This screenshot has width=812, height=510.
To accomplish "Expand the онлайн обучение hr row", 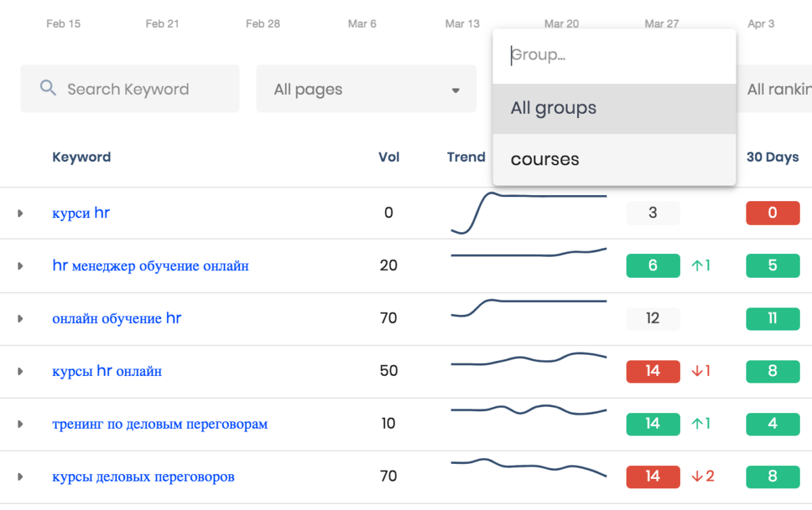I will pyautogui.click(x=20, y=318).
